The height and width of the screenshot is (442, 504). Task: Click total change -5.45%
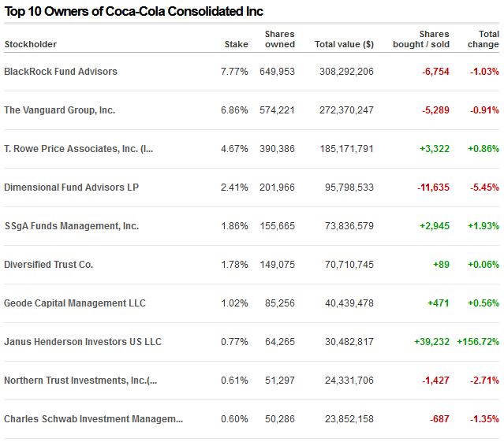(x=484, y=188)
